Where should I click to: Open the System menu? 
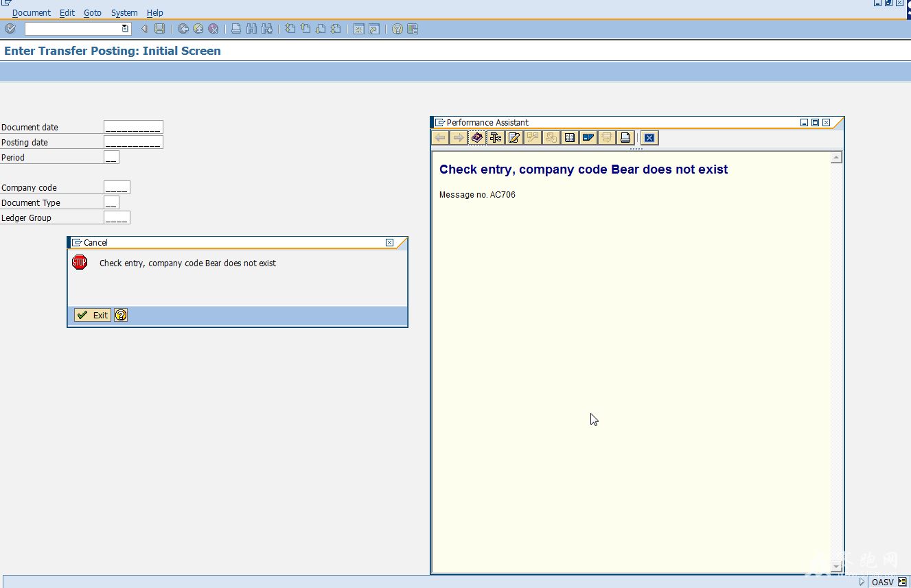pyautogui.click(x=124, y=12)
